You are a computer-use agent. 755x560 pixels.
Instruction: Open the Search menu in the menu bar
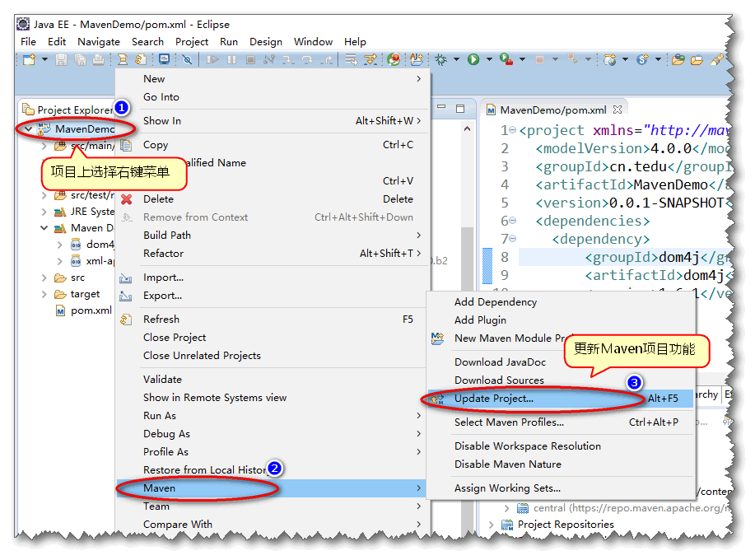click(147, 42)
